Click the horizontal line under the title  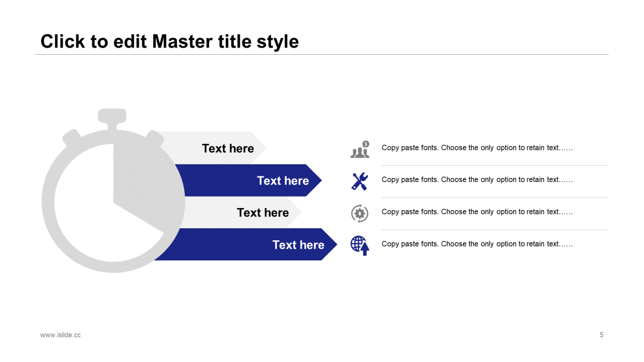tap(322, 54)
